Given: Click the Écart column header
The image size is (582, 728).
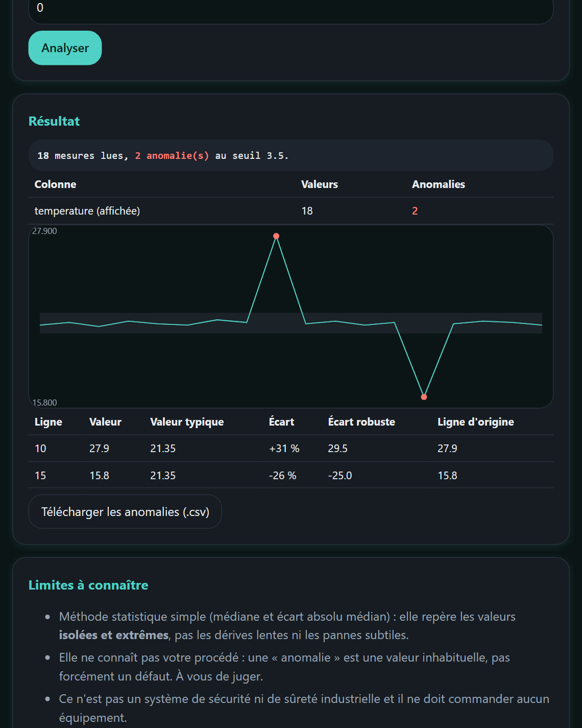Looking at the screenshot, I should 281,422.
